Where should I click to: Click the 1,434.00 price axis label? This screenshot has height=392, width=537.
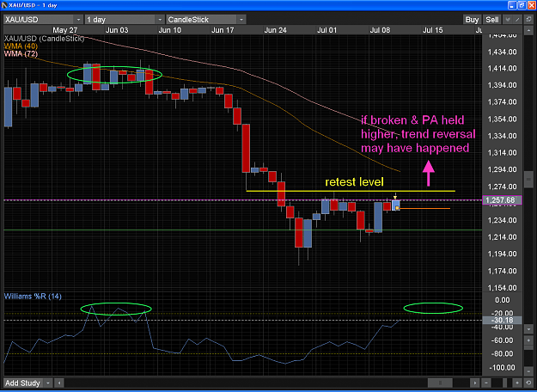click(x=503, y=52)
